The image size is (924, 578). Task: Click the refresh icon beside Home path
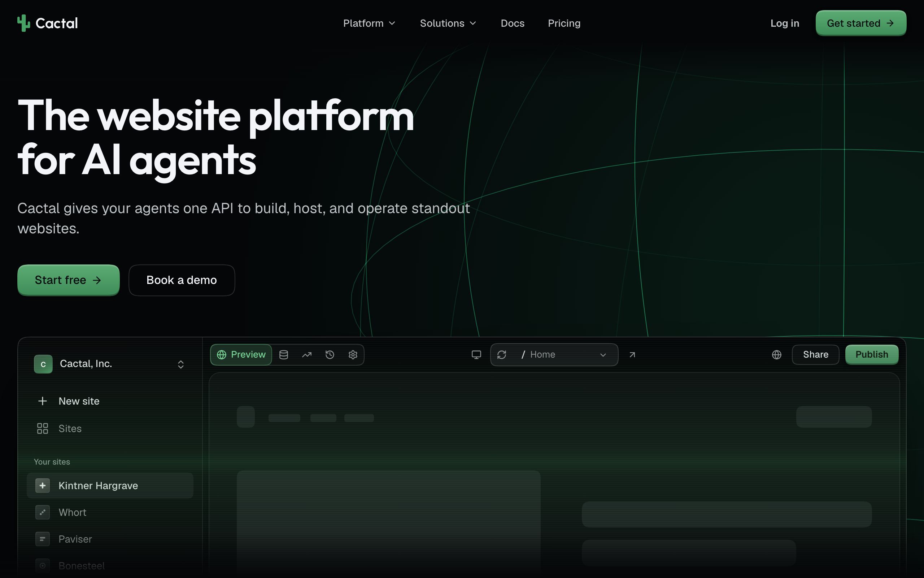pos(502,355)
